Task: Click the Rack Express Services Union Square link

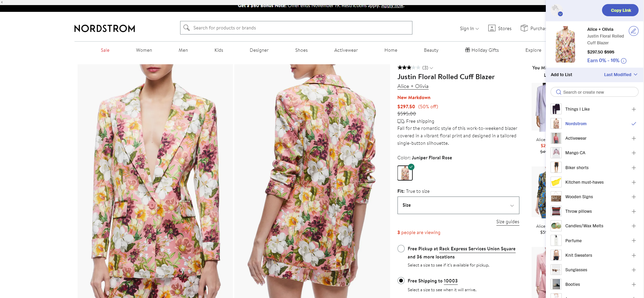Action: 477,249
